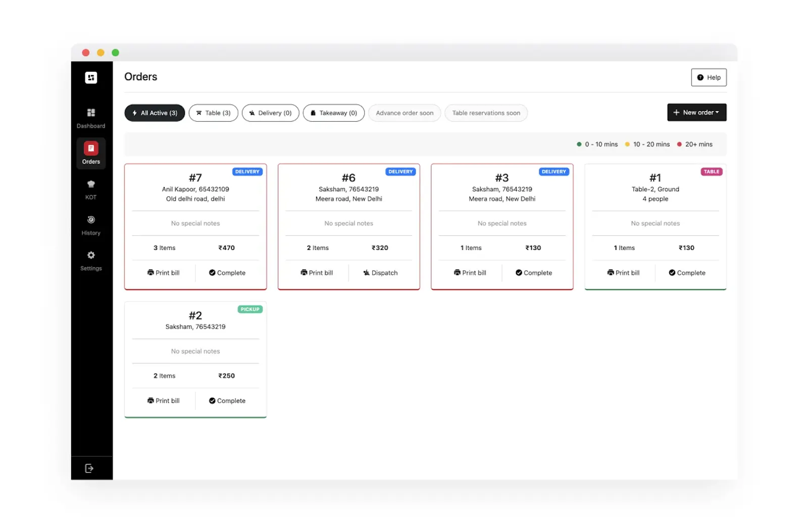Click 'Table-2, Ground' on order #1
The image size is (808, 532).
tap(655, 189)
